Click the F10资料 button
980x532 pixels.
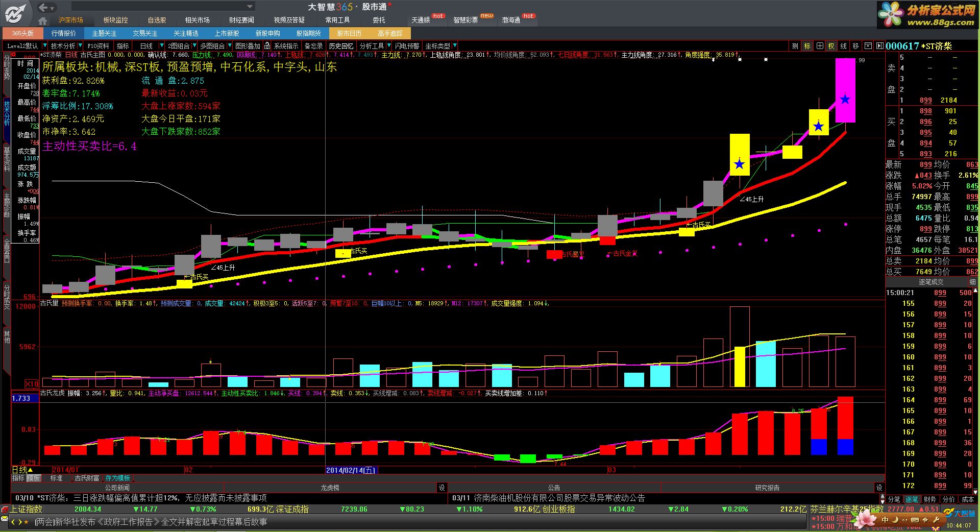(x=98, y=46)
